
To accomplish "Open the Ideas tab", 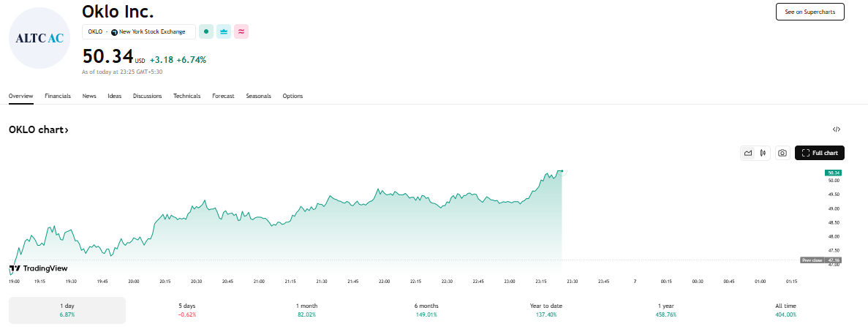I will click(x=115, y=96).
